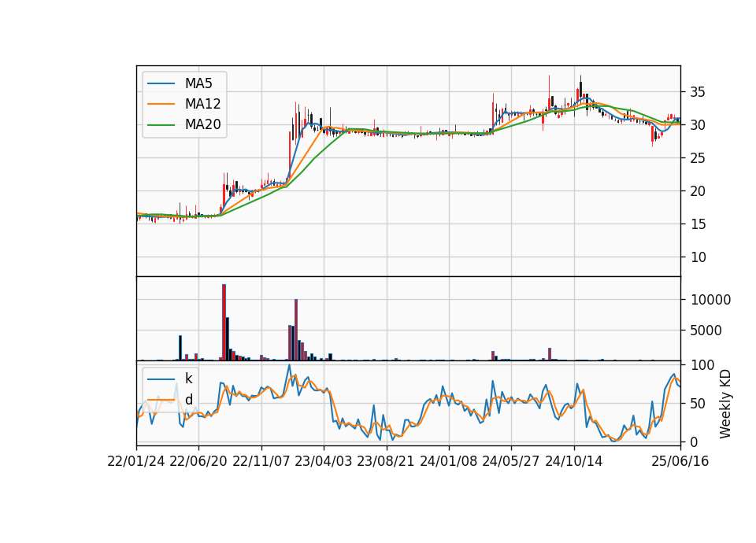756x543 pixels.
Task: Click the 23/04/03 date tick label
Action: point(324,461)
